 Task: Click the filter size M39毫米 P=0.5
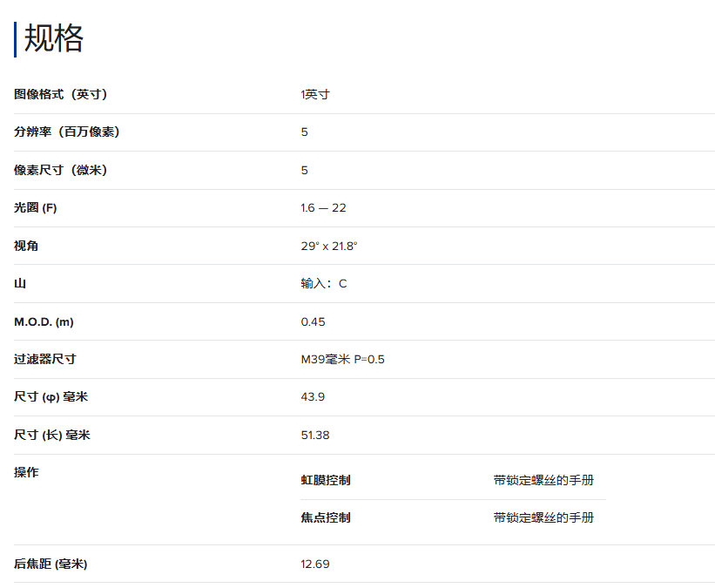(342, 359)
